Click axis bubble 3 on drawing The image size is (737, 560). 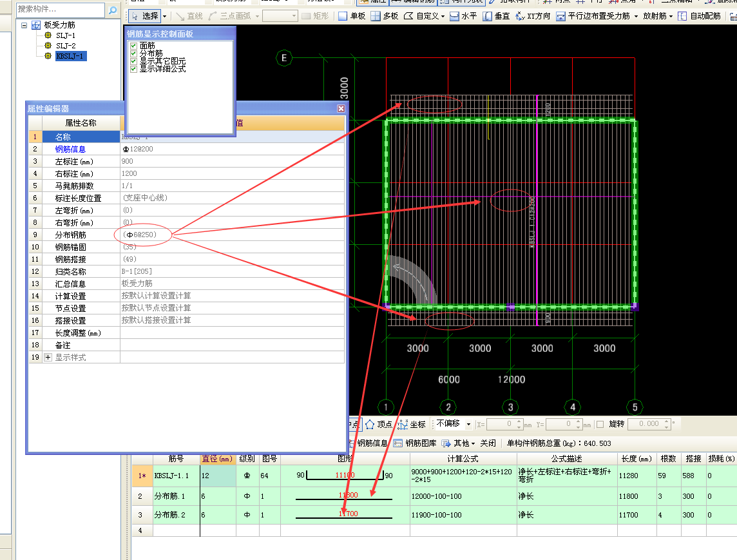point(510,407)
